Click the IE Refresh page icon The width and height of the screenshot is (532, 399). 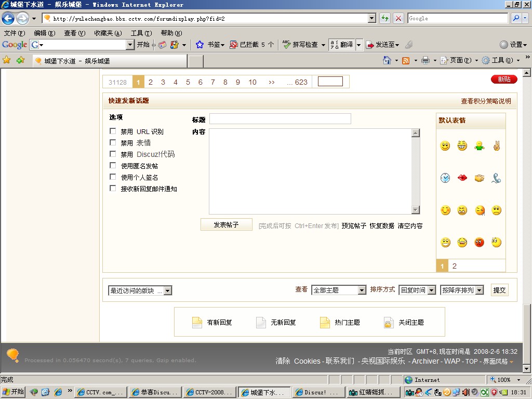tap(385, 18)
